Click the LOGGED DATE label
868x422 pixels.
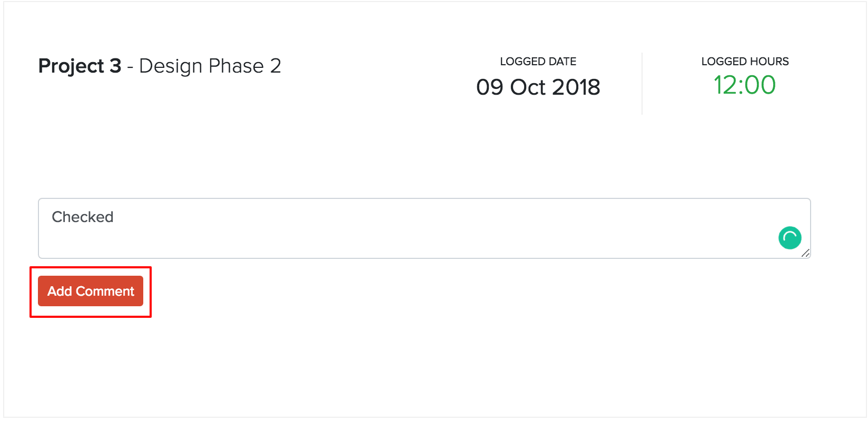[x=538, y=62]
